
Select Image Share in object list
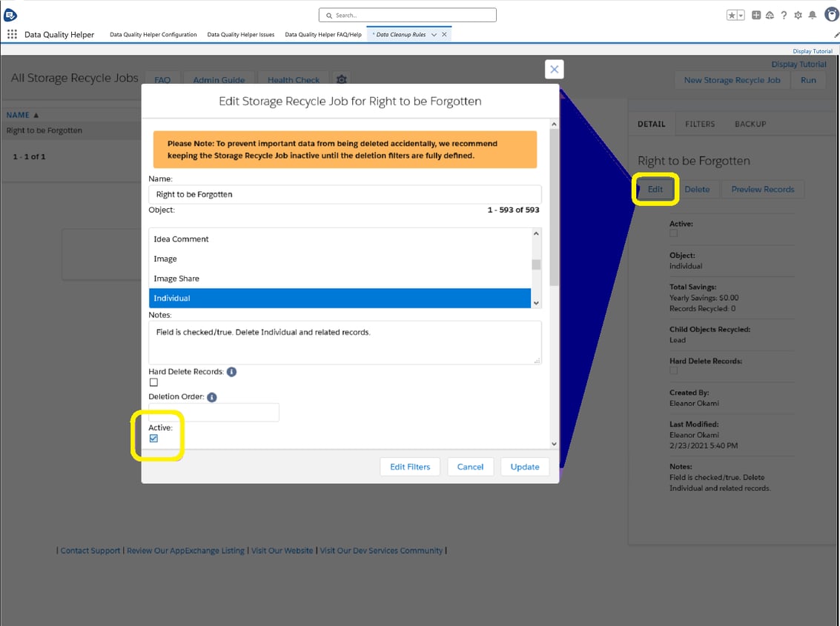[340, 279]
